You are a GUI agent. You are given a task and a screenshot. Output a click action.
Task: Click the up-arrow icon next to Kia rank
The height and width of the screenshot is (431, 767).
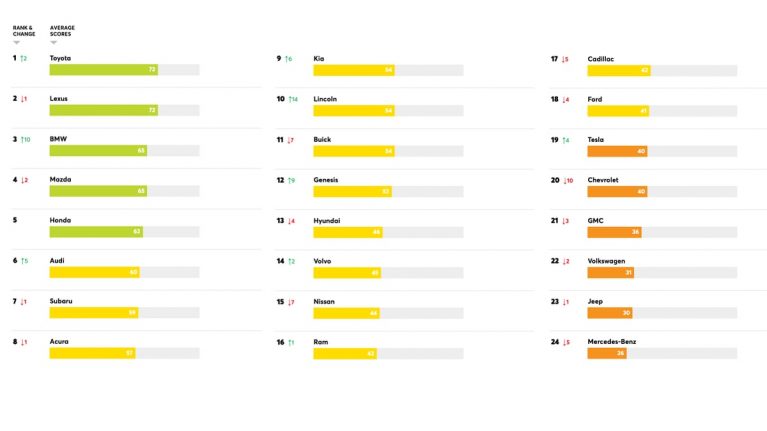point(287,59)
